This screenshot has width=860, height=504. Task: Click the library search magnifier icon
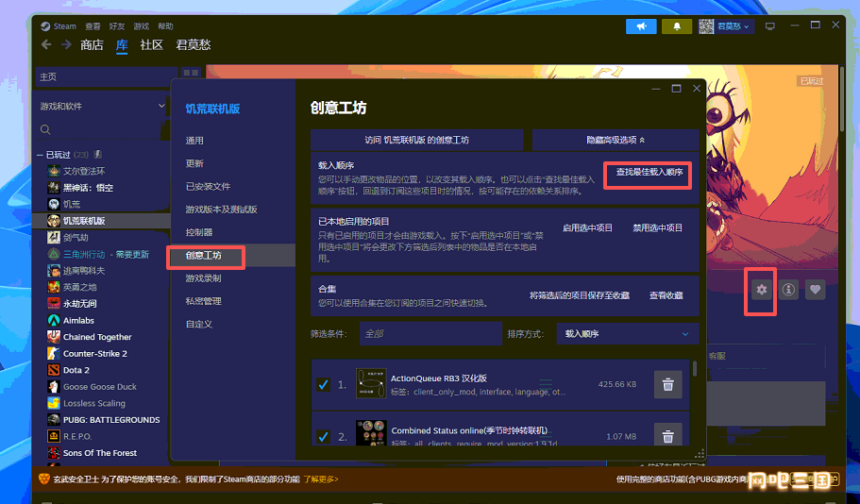(x=45, y=130)
